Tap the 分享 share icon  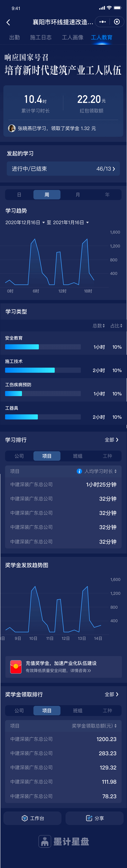pos(89,818)
